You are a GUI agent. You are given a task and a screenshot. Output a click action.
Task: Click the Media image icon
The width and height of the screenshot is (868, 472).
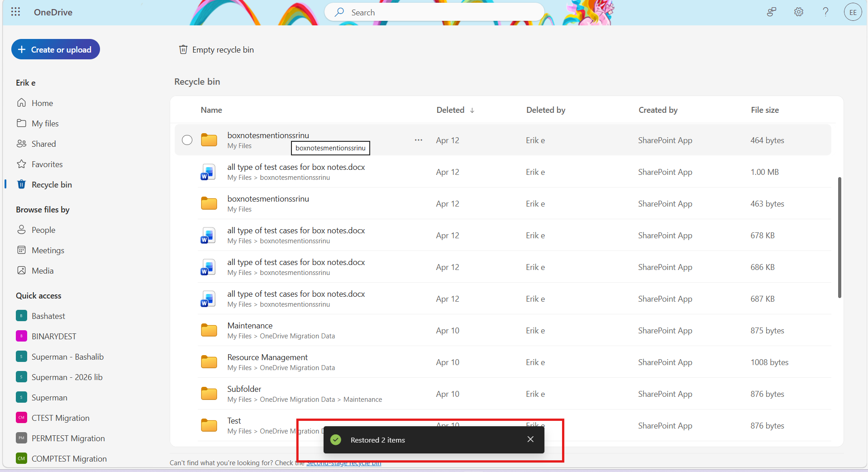21,270
